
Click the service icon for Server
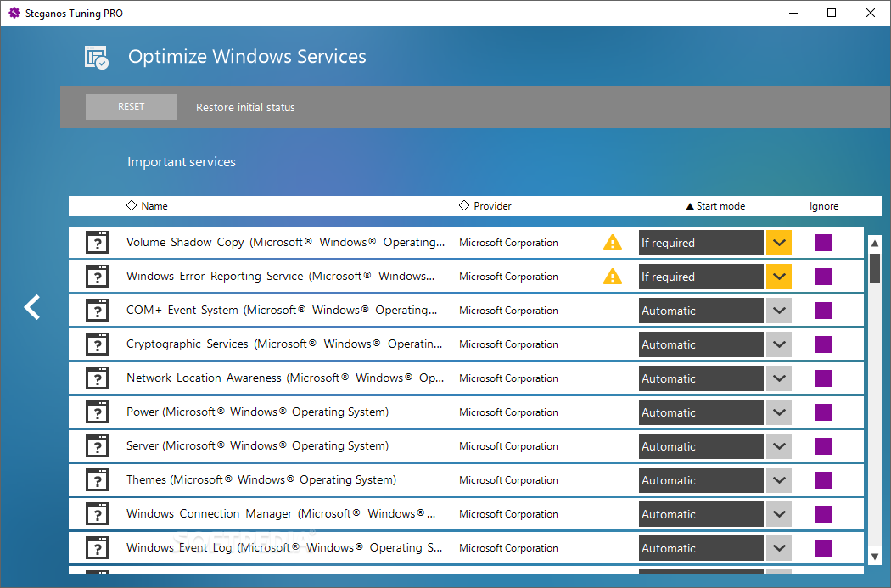coord(98,446)
